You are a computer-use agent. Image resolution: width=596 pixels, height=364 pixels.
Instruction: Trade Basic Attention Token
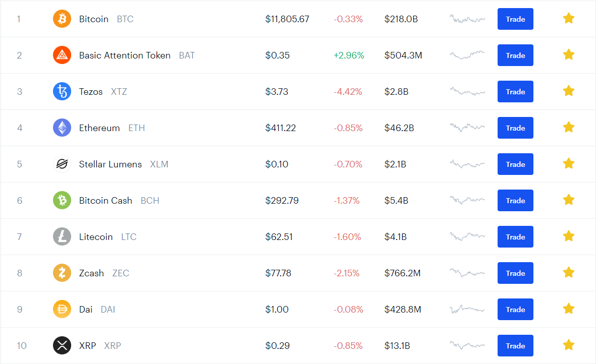515,55
